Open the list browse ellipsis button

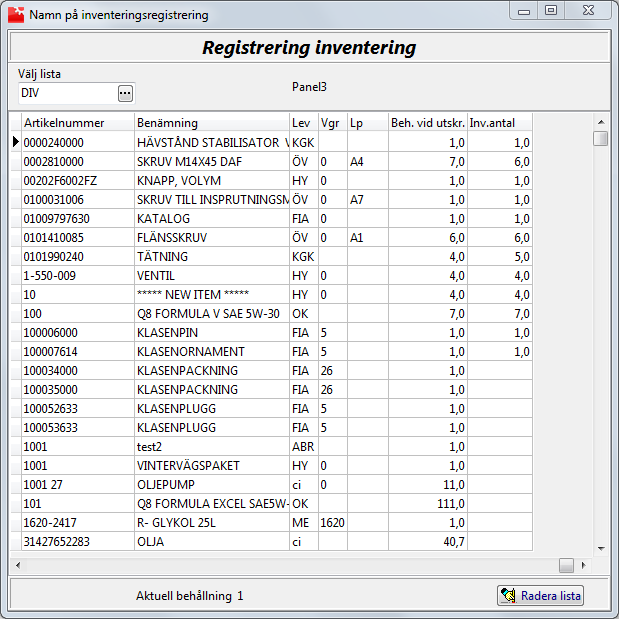click(x=125, y=94)
